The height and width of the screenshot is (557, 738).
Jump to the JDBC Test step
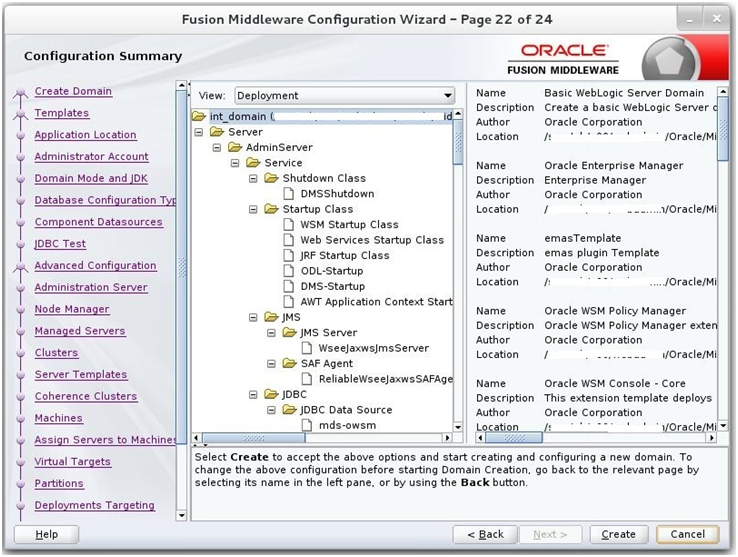click(60, 244)
